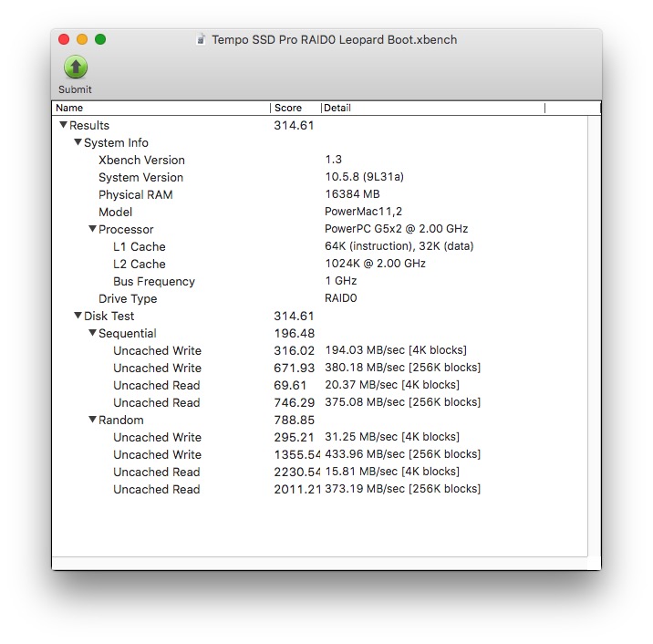Click the 375.08 MB/sec [256K blocks] detail
This screenshot has width=653, height=644.
click(x=403, y=402)
